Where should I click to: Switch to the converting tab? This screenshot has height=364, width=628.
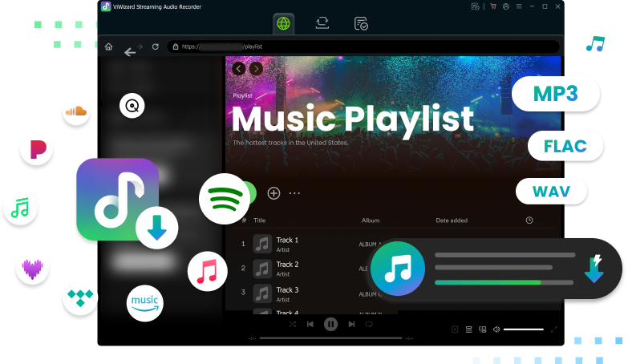tap(322, 23)
